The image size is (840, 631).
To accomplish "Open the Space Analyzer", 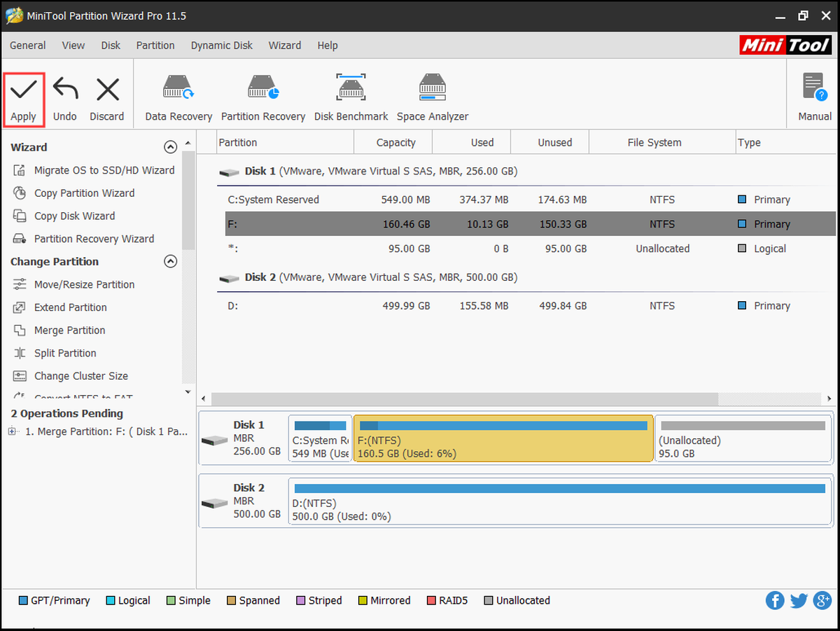I will click(433, 98).
